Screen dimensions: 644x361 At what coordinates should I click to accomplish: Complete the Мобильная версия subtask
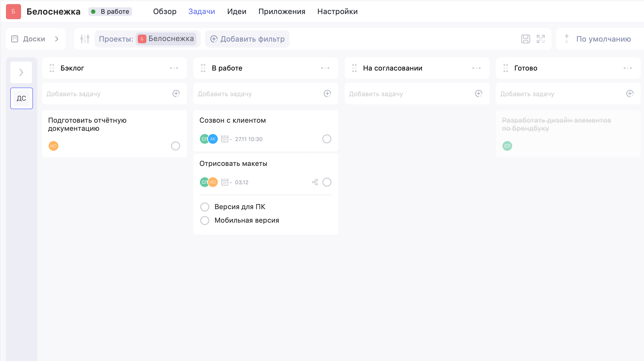[x=205, y=220]
